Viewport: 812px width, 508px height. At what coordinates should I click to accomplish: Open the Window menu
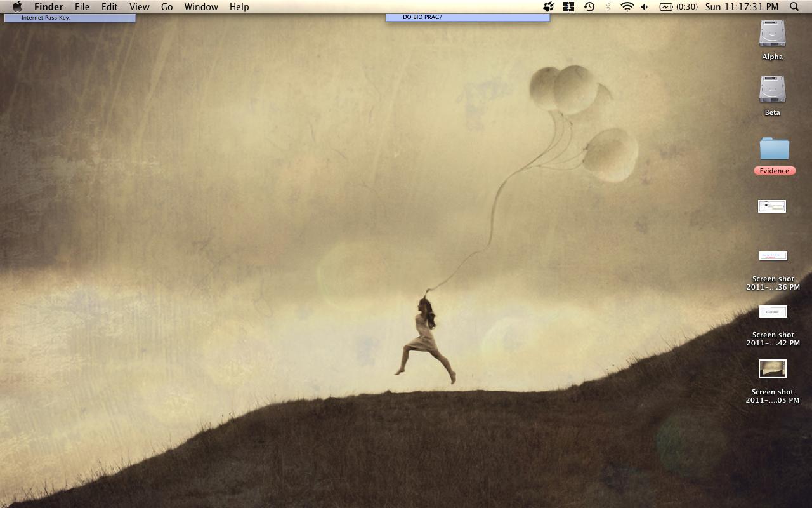tap(201, 7)
